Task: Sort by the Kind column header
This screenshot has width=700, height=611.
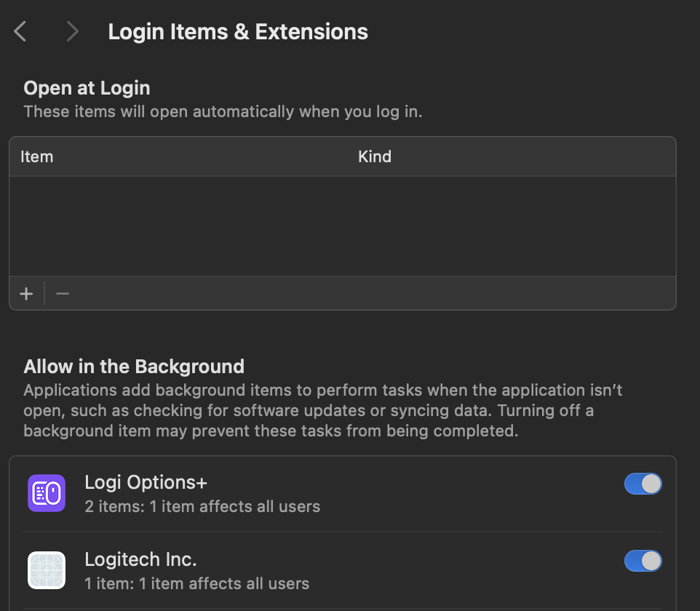Action: click(x=375, y=156)
